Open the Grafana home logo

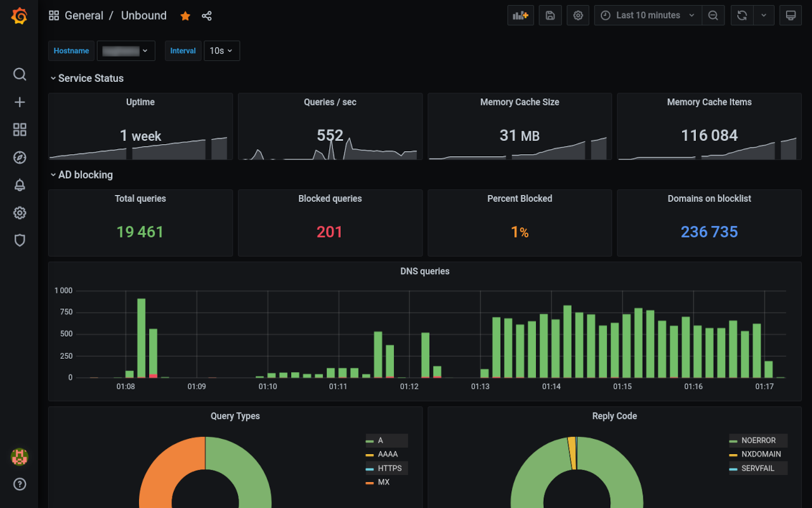[x=20, y=16]
